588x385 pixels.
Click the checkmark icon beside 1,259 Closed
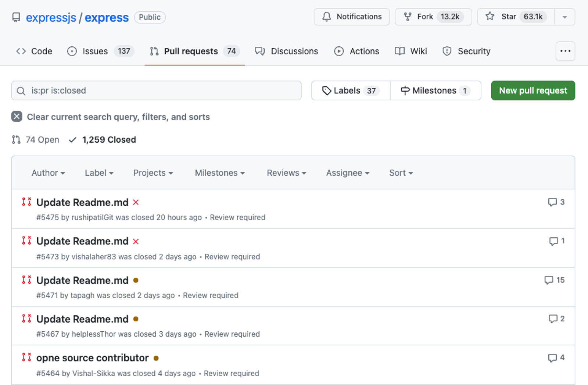[73, 140]
